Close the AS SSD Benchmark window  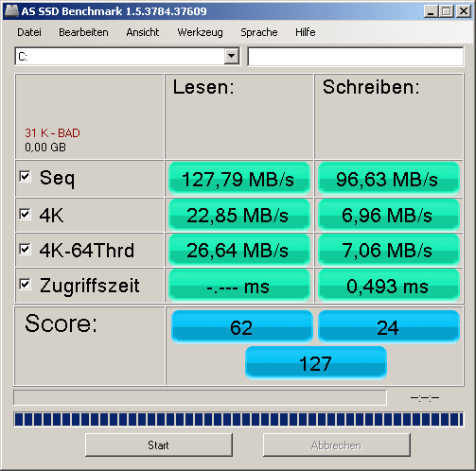(x=464, y=11)
